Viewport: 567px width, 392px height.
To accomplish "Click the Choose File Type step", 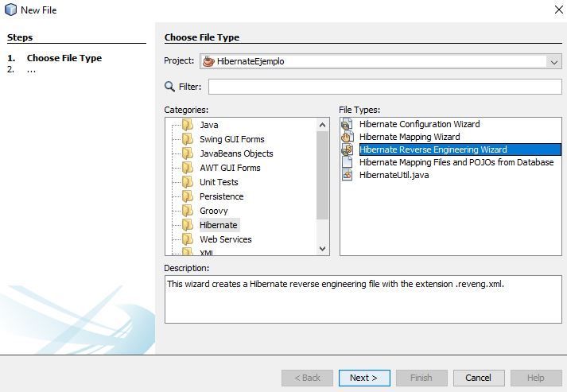I will [64, 58].
